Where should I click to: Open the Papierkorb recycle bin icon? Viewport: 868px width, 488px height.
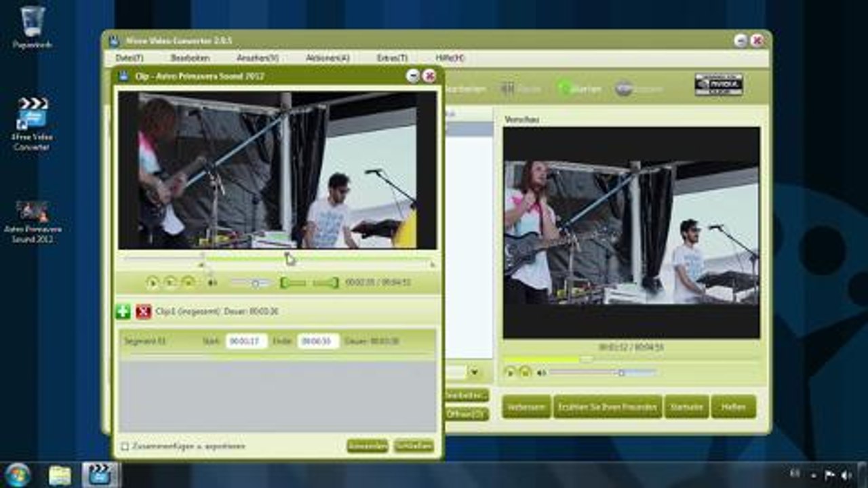(x=32, y=27)
